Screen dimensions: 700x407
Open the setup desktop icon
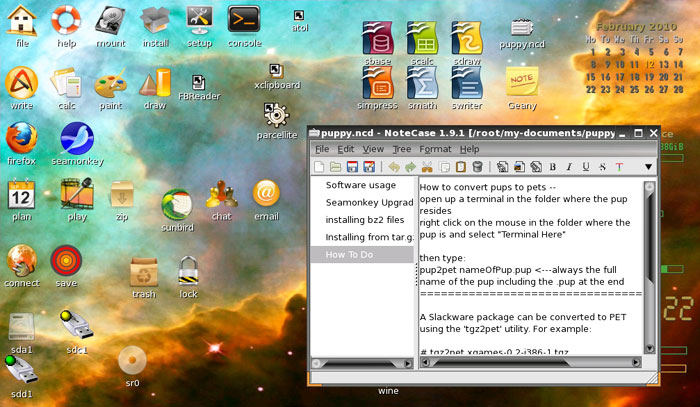(199, 26)
